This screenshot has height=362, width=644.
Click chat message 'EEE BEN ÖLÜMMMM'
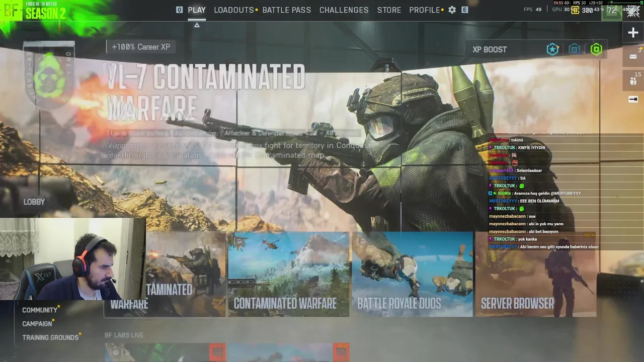(x=539, y=201)
